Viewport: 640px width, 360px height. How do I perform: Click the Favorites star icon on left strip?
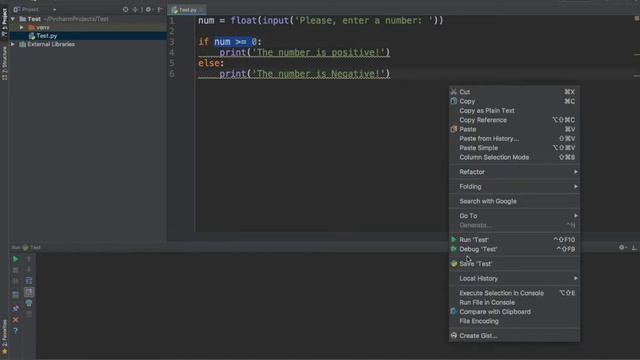coord(4,351)
